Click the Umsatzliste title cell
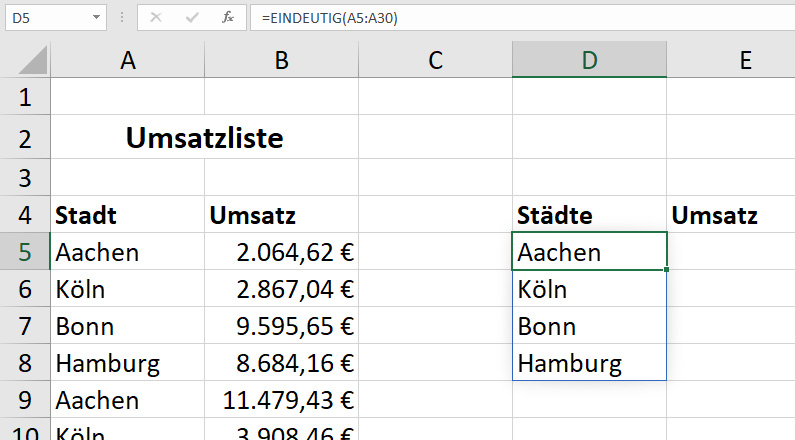795x440 pixels. 204,139
